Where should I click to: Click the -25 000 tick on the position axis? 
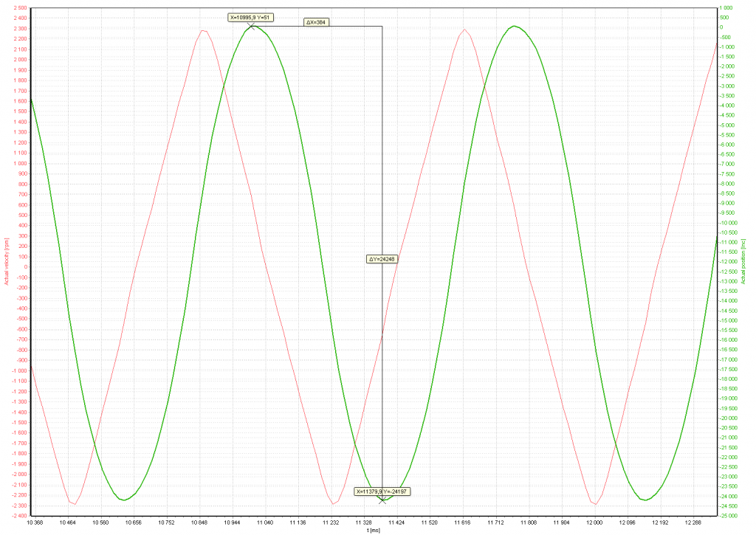coord(731,516)
